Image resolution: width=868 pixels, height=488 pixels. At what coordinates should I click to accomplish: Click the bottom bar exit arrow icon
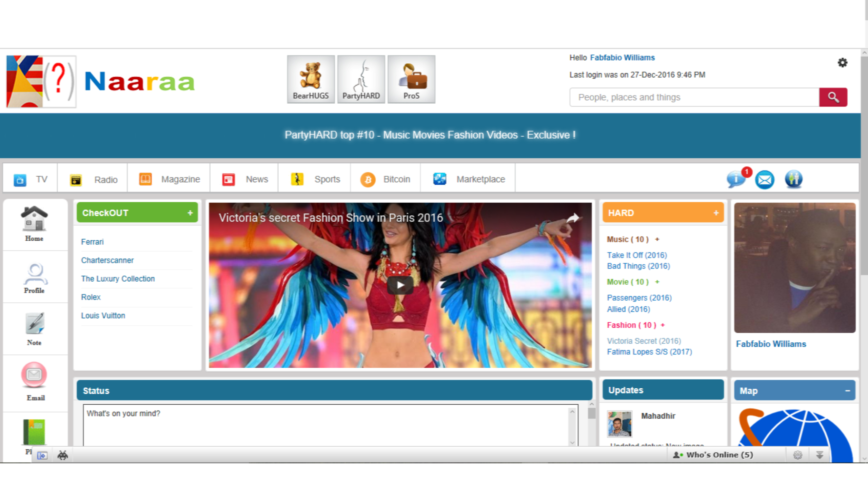(x=42, y=455)
